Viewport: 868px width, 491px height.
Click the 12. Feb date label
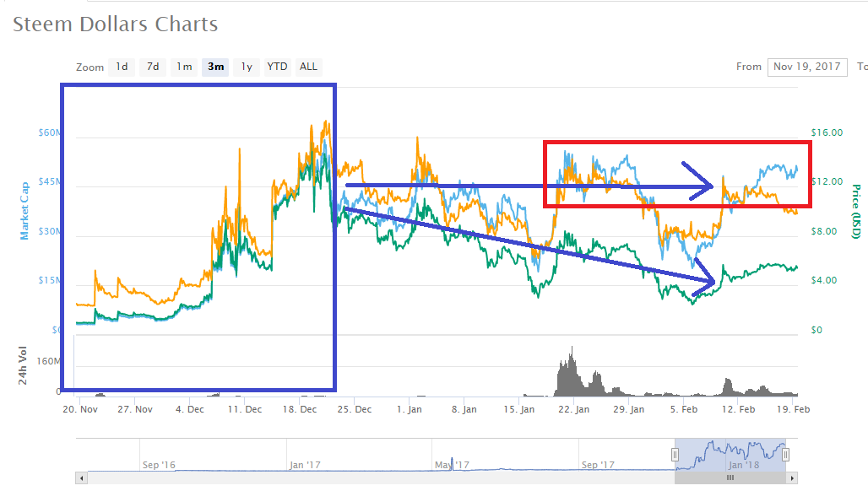739,409
